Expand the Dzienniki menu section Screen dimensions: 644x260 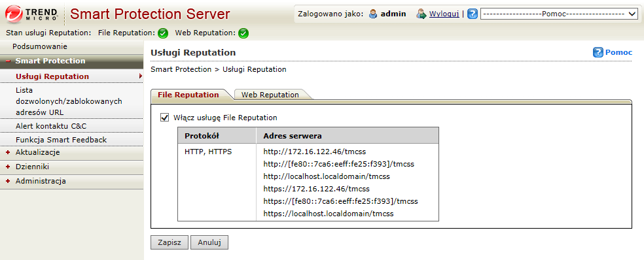pos(8,167)
